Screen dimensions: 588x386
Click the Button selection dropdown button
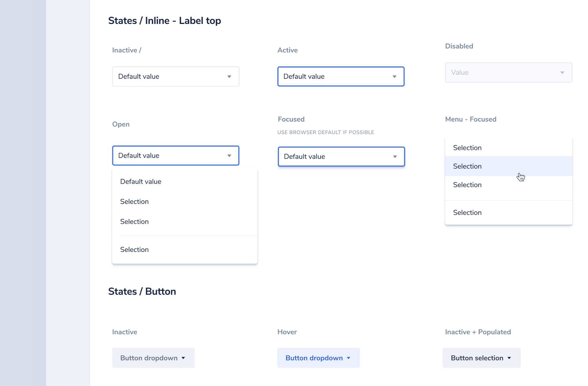(481, 358)
